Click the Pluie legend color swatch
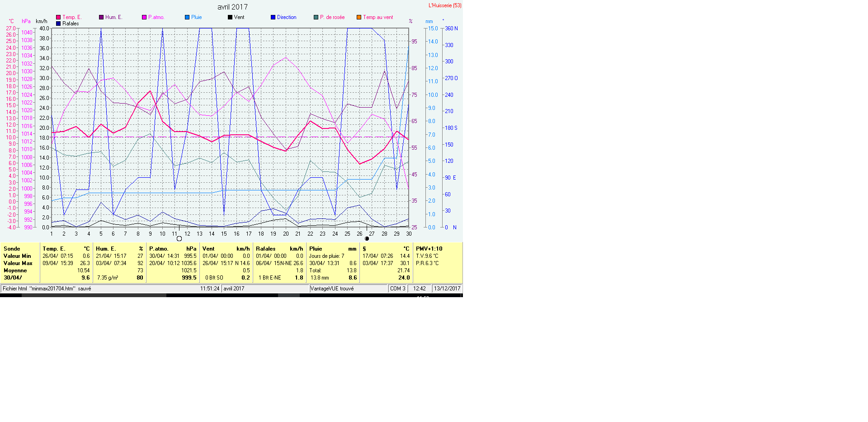 tap(187, 17)
